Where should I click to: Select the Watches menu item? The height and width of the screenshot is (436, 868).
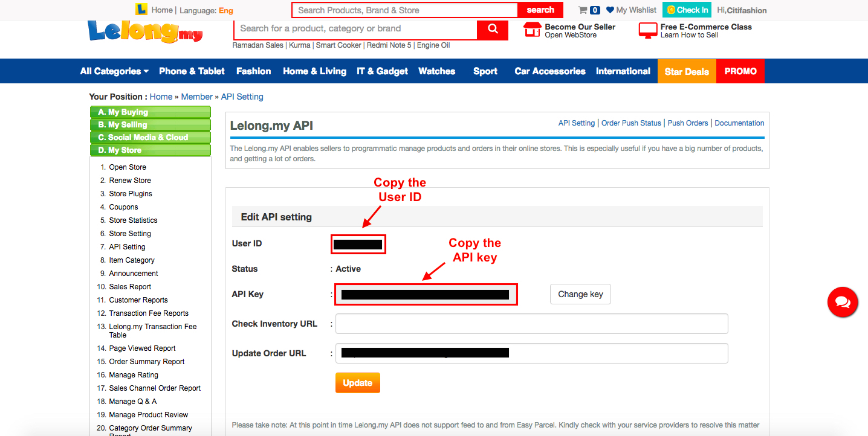437,71
